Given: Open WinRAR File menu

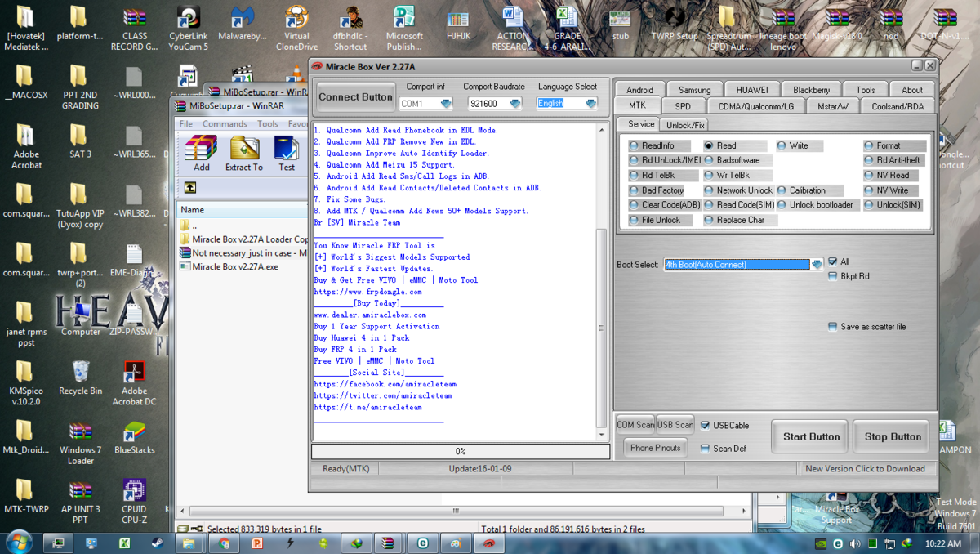Looking at the screenshot, I should pos(186,124).
